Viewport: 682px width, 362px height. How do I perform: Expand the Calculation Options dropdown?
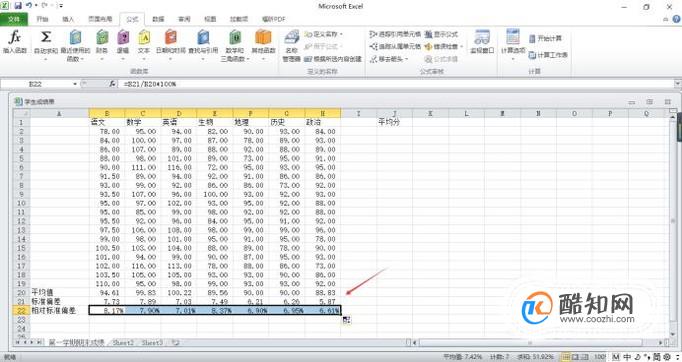pos(513,45)
